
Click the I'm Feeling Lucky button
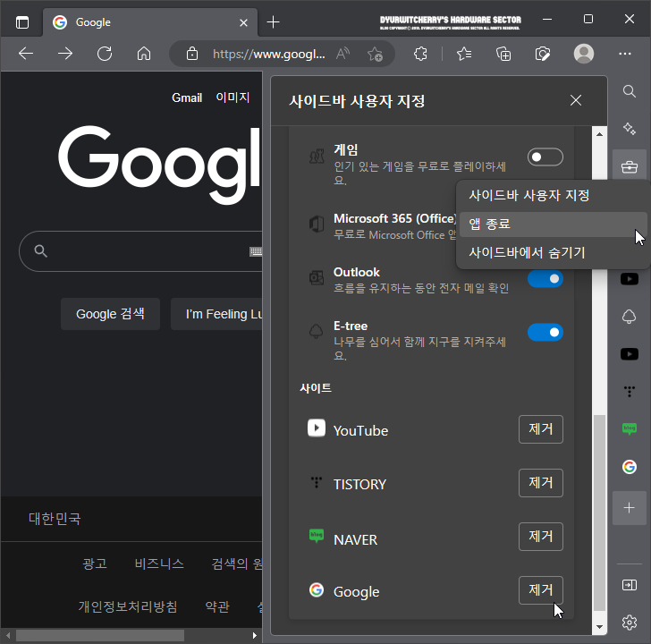tap(216, 314)
